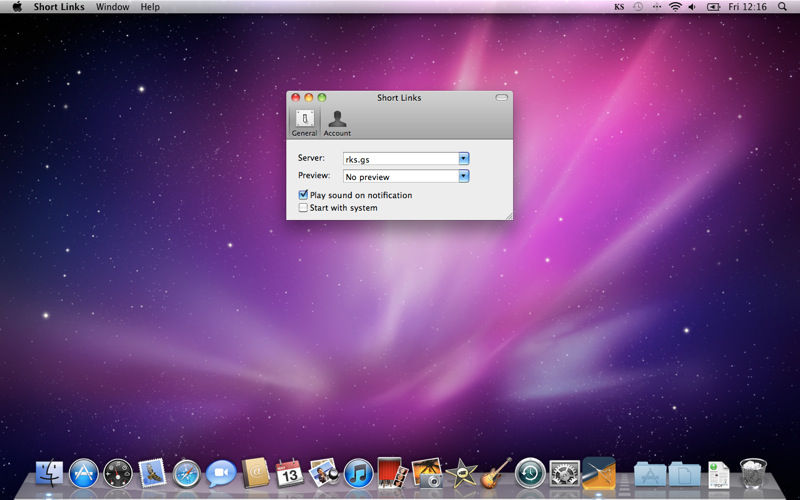Image resolution: width=800 pixels, height=500 pixels.
Task: Open the battery status menu
Action: (x=713, y=7)
